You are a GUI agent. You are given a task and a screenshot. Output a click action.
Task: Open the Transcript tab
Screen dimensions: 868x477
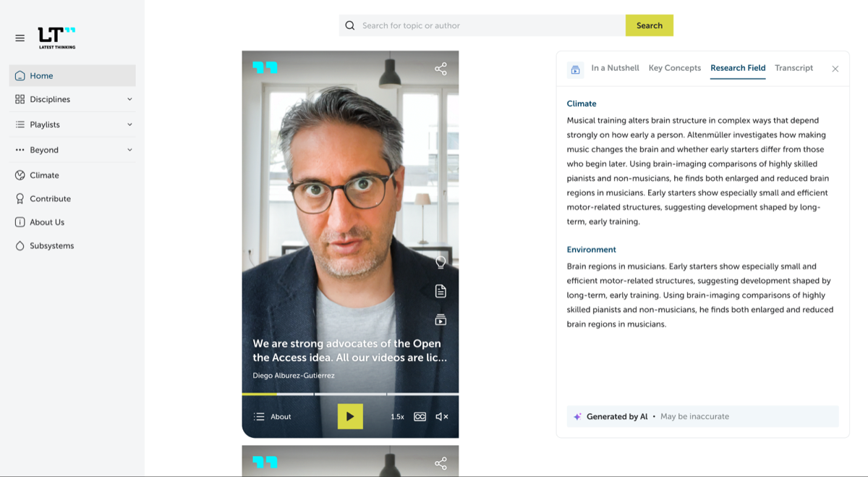(x=793, y=68)
